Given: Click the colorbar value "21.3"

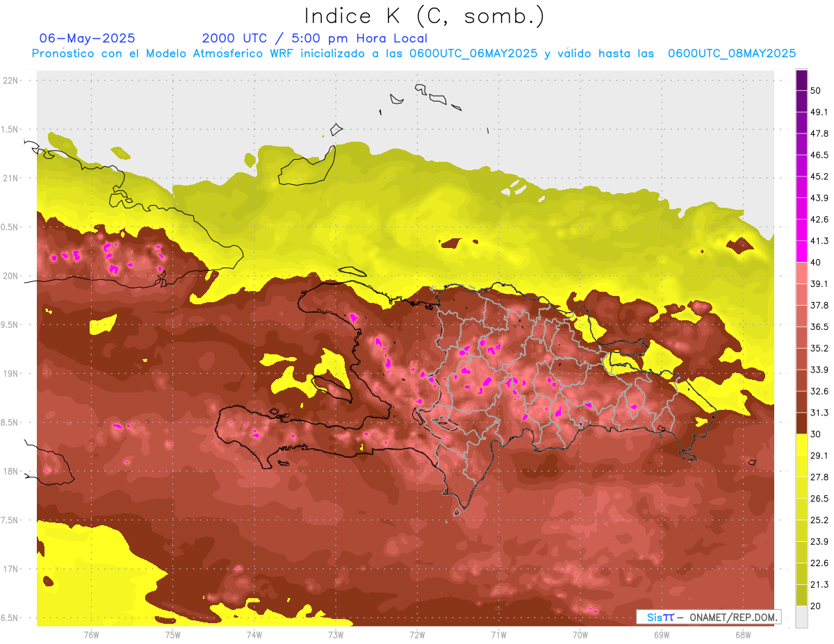Looking at the screenshot, I should (x=819, y=584).
